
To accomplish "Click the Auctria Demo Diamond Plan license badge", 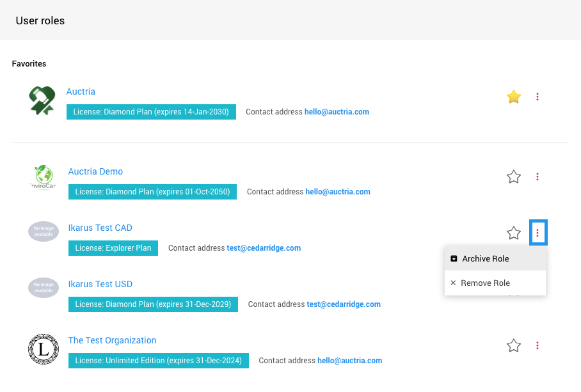I will point(152,192).
